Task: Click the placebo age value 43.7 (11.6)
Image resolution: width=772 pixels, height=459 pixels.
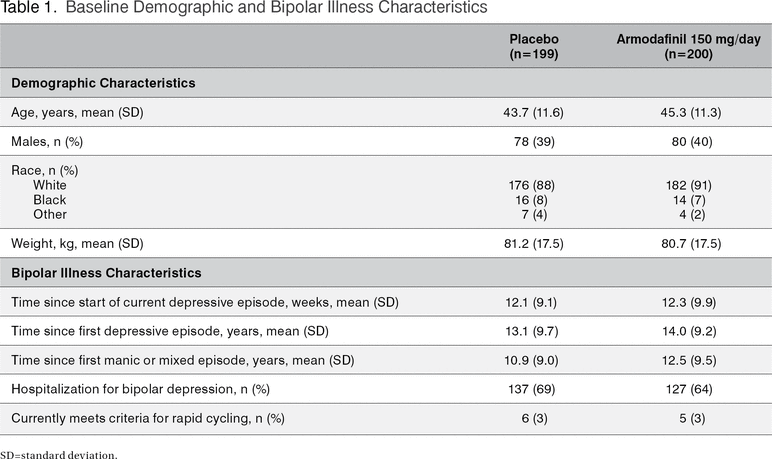Action: click(x=538, y=112)
